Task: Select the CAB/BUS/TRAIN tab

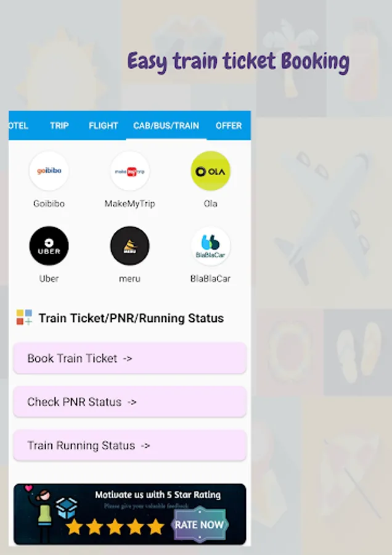Action: pos(166,126)
